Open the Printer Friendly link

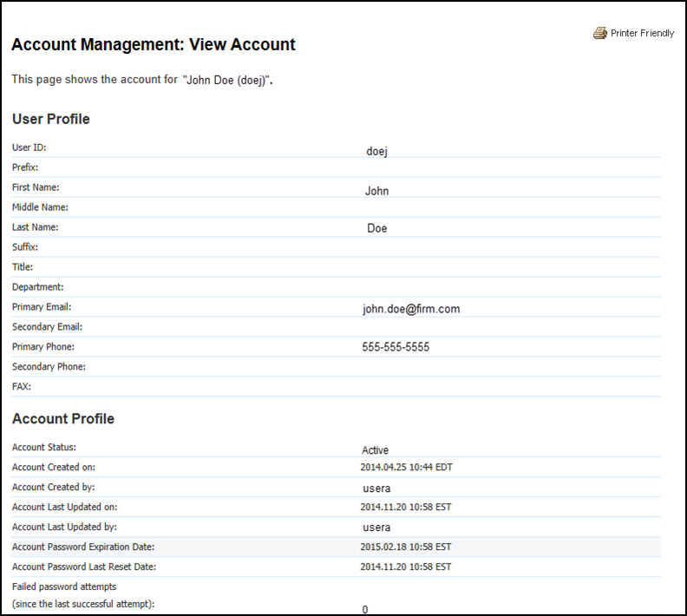pyautogui.click(x=642, y=33)
